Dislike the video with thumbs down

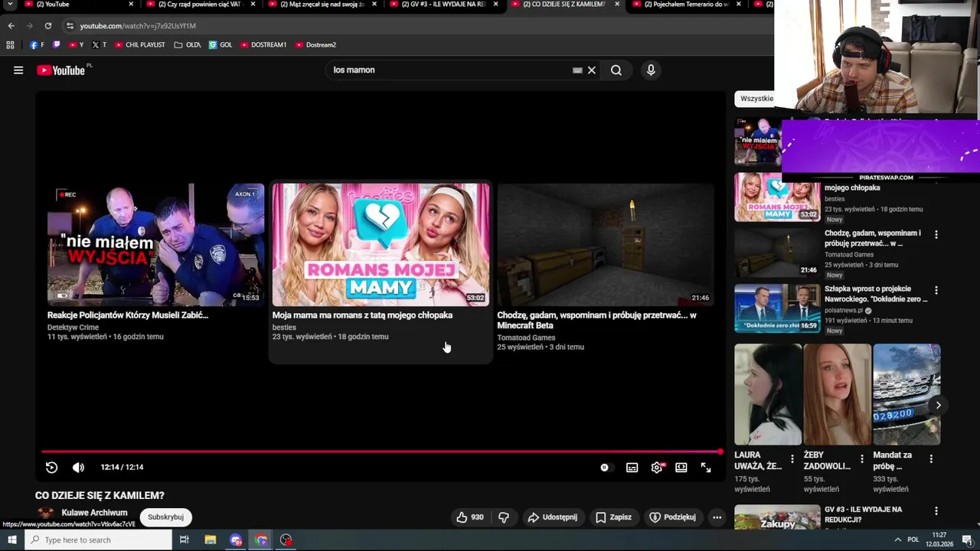click(504, 517)
